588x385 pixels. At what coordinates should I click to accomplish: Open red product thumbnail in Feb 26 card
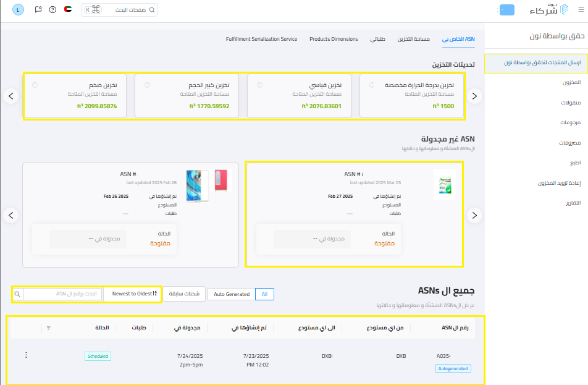pos(221,180)
